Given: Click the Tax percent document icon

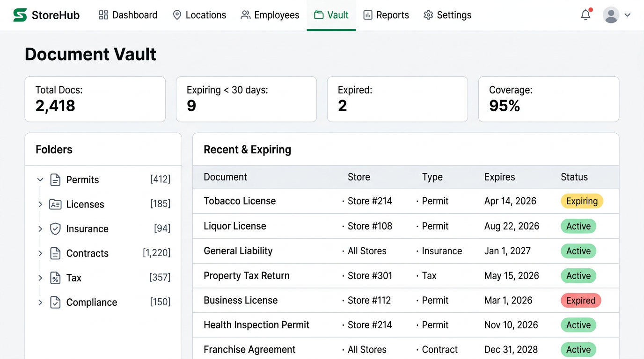Looking at the screenshot, I should tap(55, 278).
